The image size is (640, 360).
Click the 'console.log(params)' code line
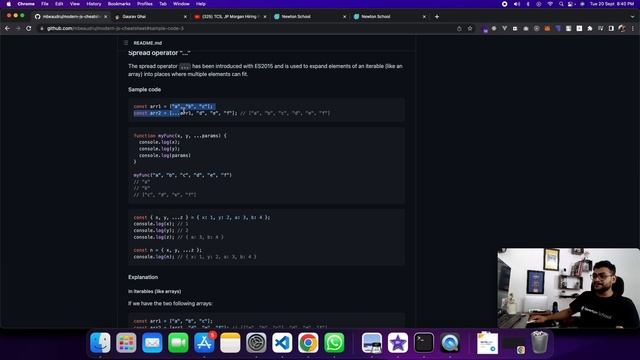165,156
